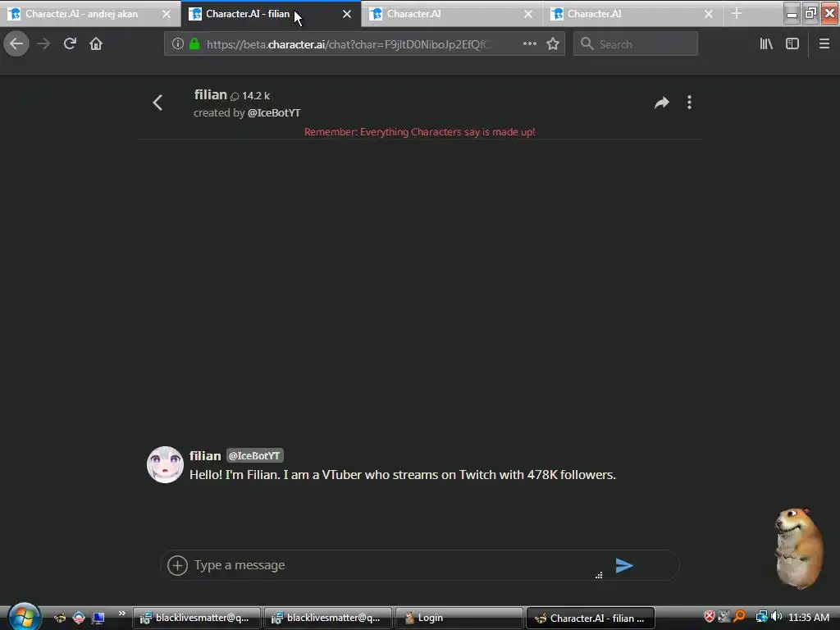Open the Windows Start orb
This screenshot has height=630, width=840.
23,617
